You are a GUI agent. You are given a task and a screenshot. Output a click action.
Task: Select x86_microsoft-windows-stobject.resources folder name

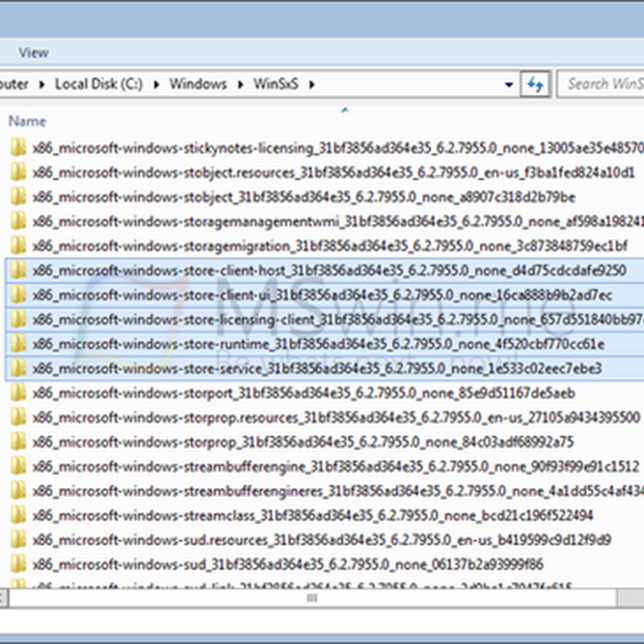point(333,172)
